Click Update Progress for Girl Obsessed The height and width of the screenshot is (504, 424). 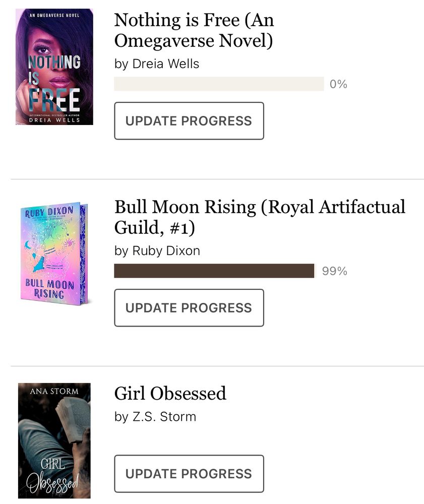click(189, 474)
